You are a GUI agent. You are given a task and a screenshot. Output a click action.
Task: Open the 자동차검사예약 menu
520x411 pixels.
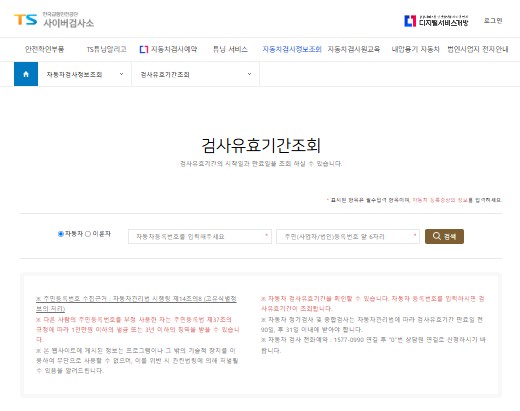tap(168, 49)
